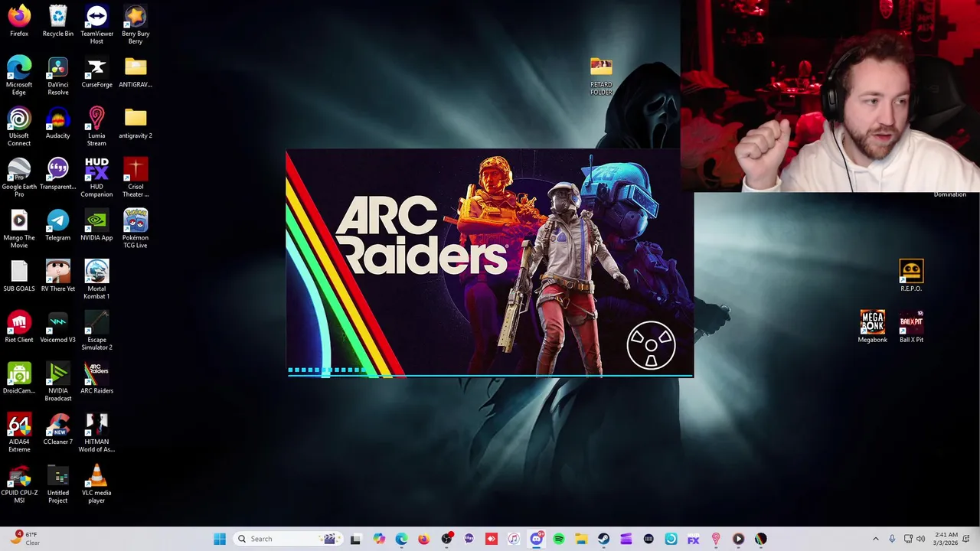
Task: Launch Crisol Theater desktop shortcut
Action: pos(136,178)
